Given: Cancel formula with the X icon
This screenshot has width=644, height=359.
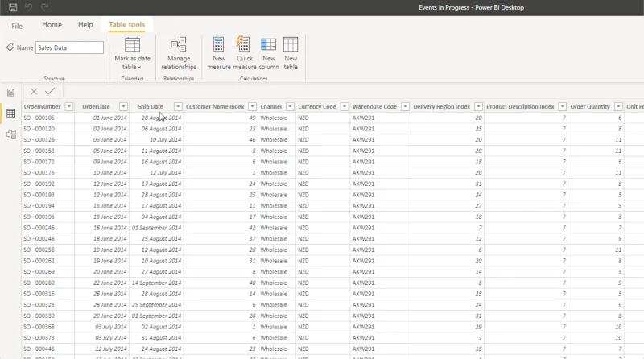Looking at the screenshot, I should coord(34,92).
